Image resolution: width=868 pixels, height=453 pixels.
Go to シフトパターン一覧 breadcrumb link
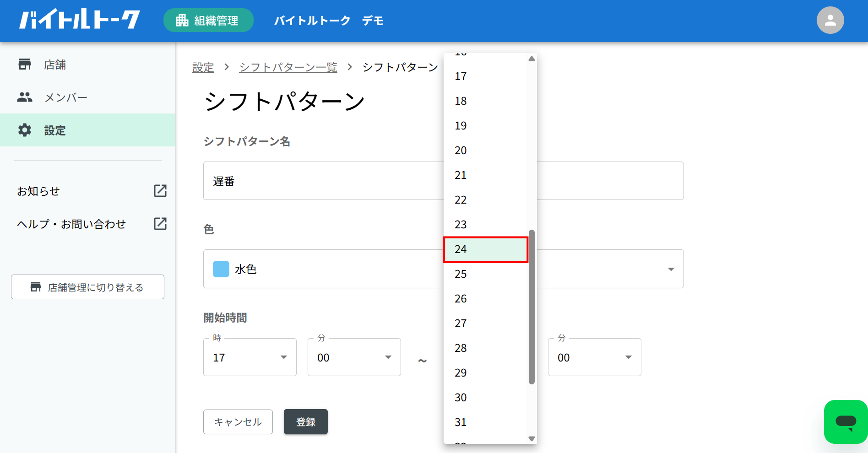click(x=288, y=67)
